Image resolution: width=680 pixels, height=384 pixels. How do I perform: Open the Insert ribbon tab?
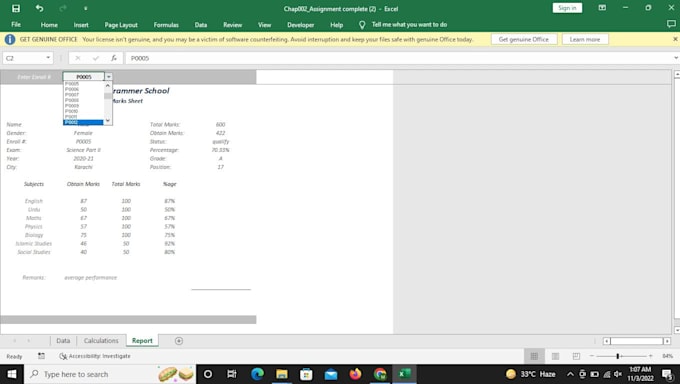(x=81, y=25)
